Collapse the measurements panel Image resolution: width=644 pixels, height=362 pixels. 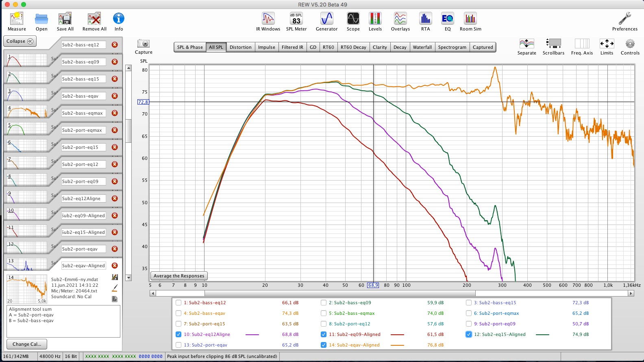[20, 41]
